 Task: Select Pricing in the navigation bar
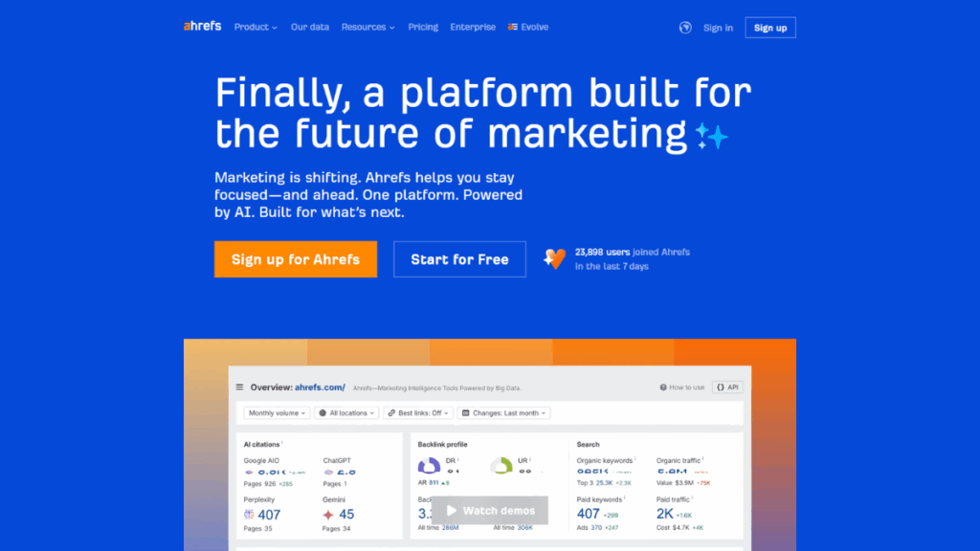pos(423,27)
